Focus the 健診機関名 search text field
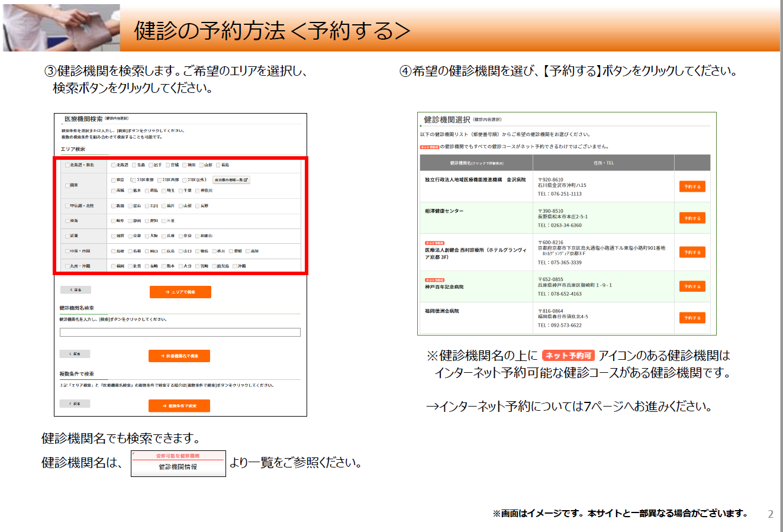Screen dimensions: 783x532 [180, 333]
